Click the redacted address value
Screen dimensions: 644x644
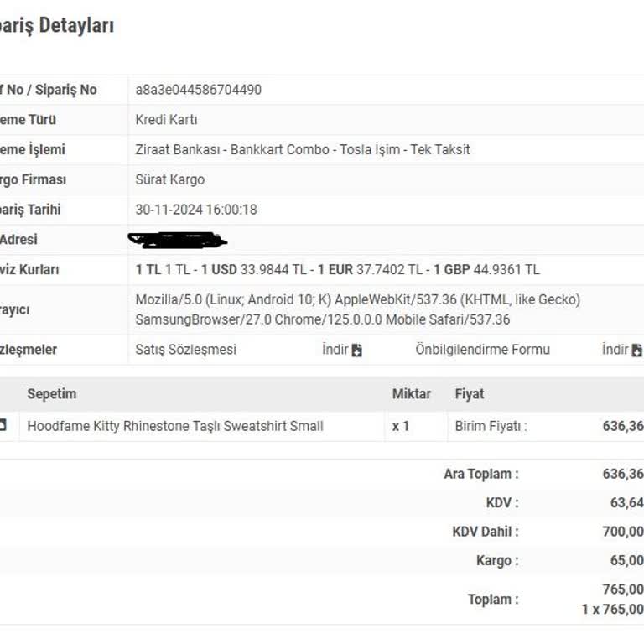click(178, 241)
